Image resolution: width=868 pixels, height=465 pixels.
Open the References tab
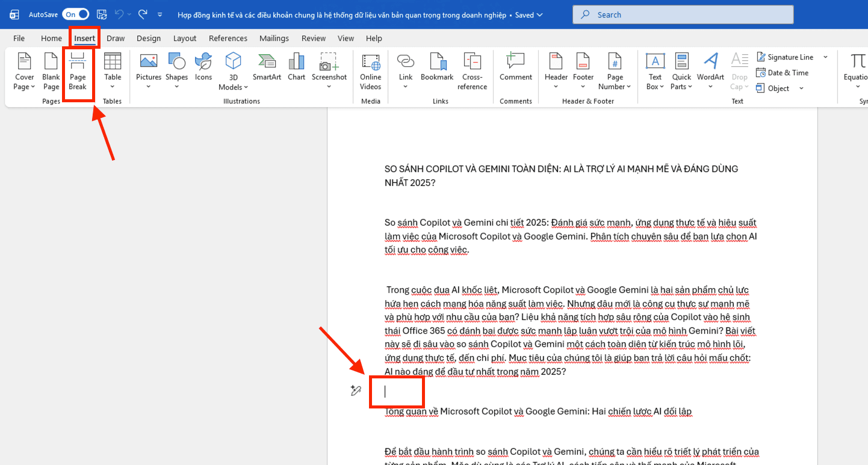(228, 37)
